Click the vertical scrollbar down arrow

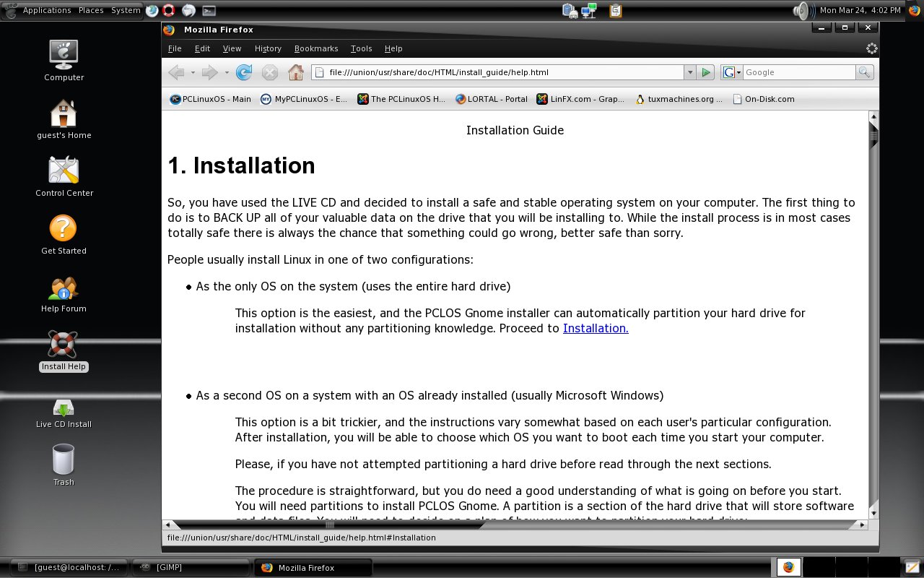click(x=873, y=513)
